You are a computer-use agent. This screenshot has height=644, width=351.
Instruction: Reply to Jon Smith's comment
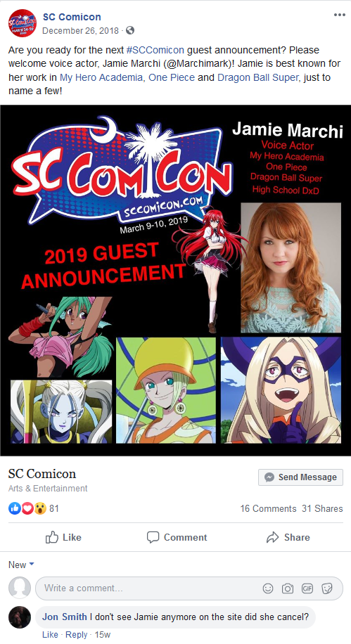(77, 635)
